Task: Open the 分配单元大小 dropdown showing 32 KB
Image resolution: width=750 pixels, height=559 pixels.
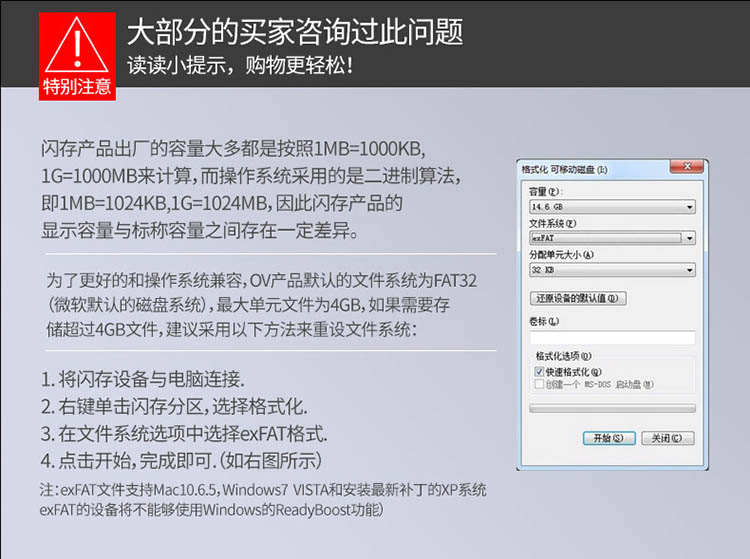Action: click(611, 270)
